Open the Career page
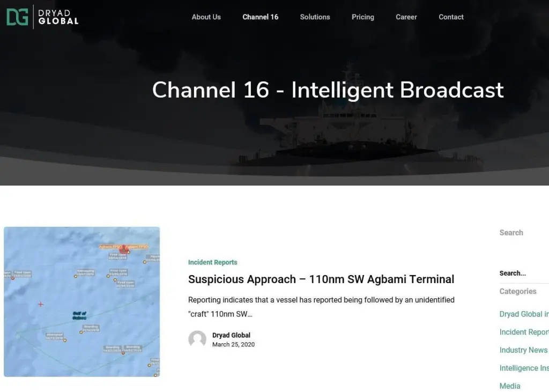The width and height of the screenshot is (549, 392). coord(406,17)
